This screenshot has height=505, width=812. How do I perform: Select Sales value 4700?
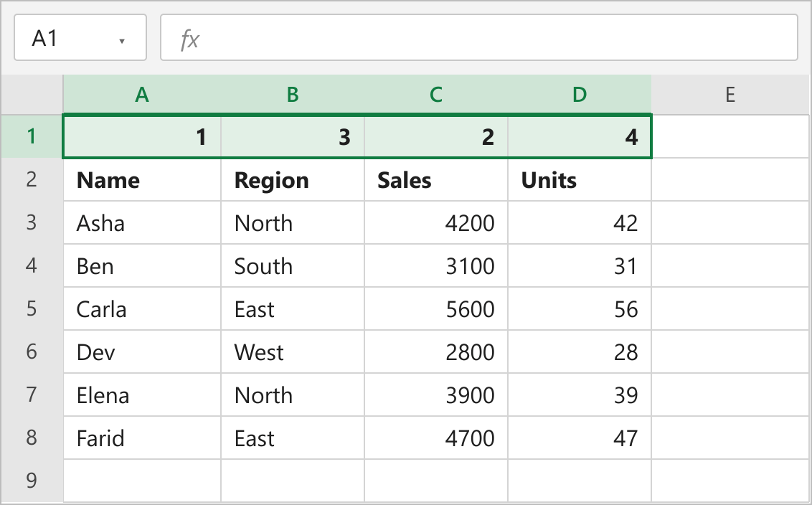[436, 438]
